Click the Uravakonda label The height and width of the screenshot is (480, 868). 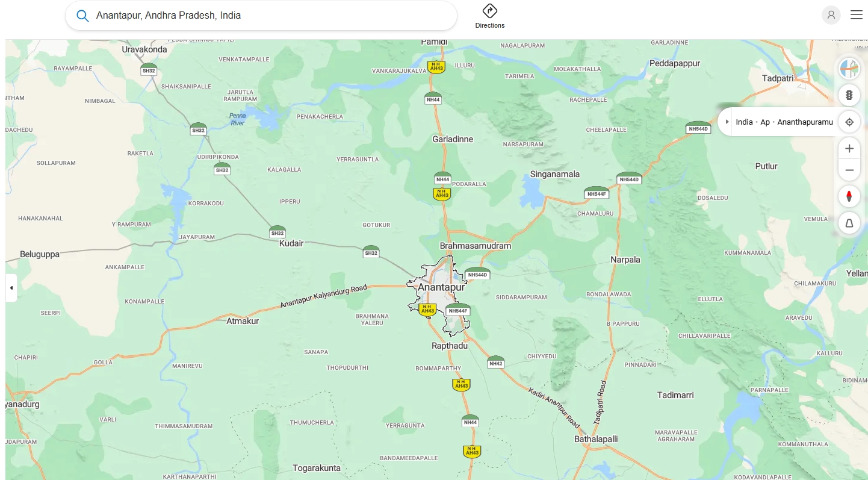(144, 49)
